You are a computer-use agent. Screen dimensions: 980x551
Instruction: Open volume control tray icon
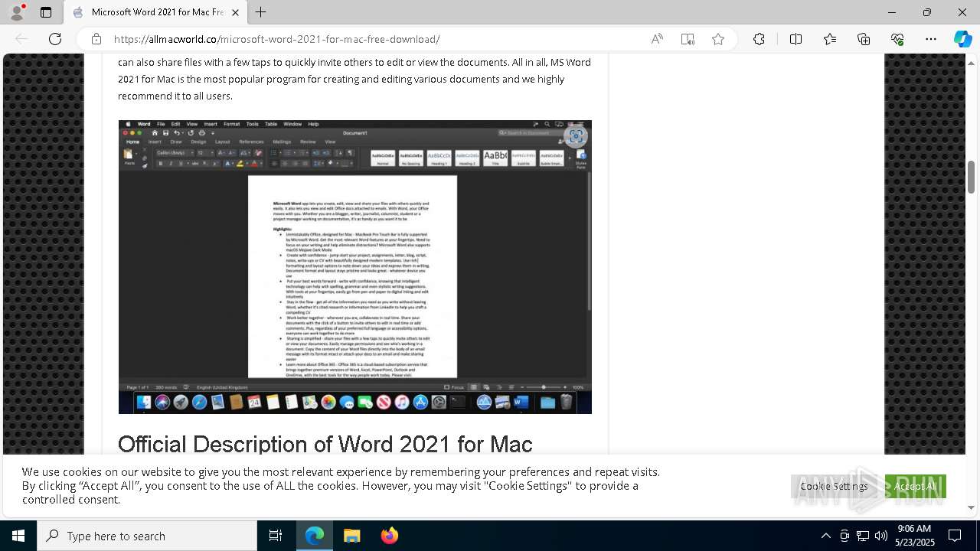(x=881, y=536)
